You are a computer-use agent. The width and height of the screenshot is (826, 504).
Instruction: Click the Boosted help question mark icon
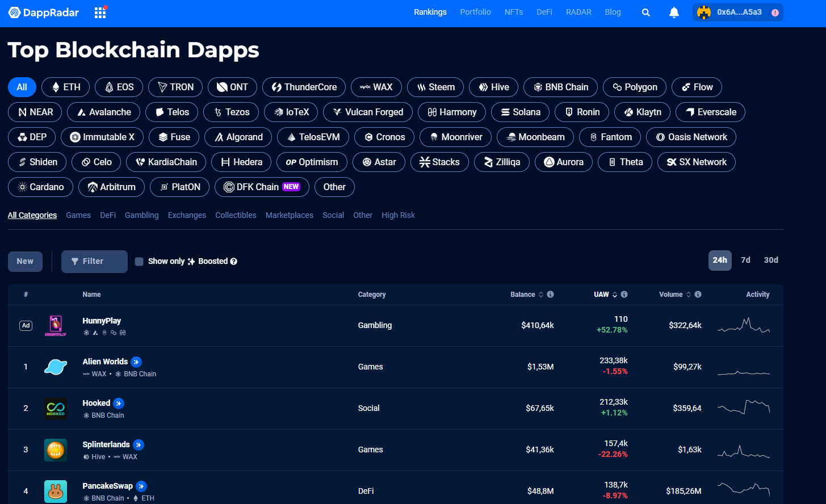[x=233, y=262]
